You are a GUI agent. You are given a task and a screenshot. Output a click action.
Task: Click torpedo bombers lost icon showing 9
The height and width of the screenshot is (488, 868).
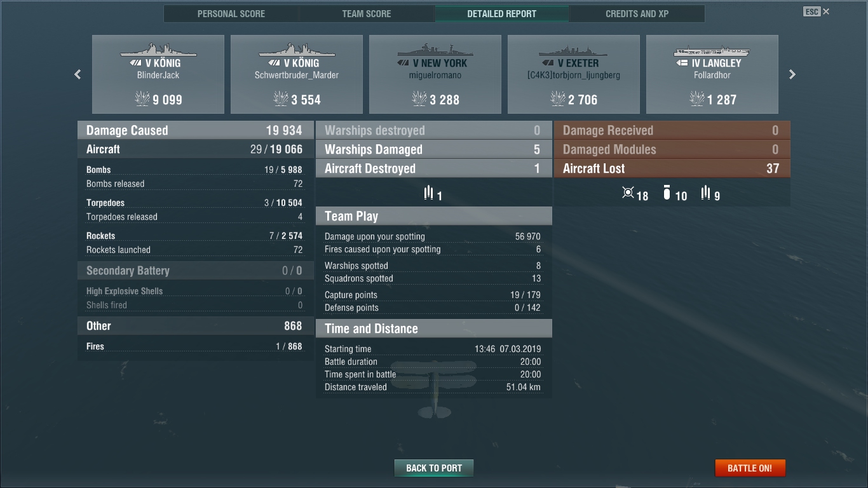tap(705, 193)
